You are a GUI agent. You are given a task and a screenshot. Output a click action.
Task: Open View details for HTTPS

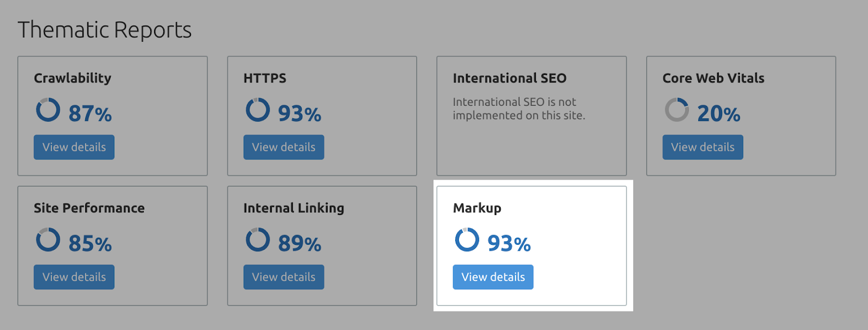284,147
